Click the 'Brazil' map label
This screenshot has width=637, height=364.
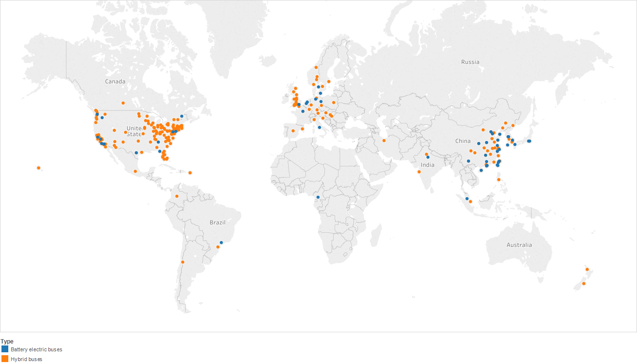pos(218,222)
